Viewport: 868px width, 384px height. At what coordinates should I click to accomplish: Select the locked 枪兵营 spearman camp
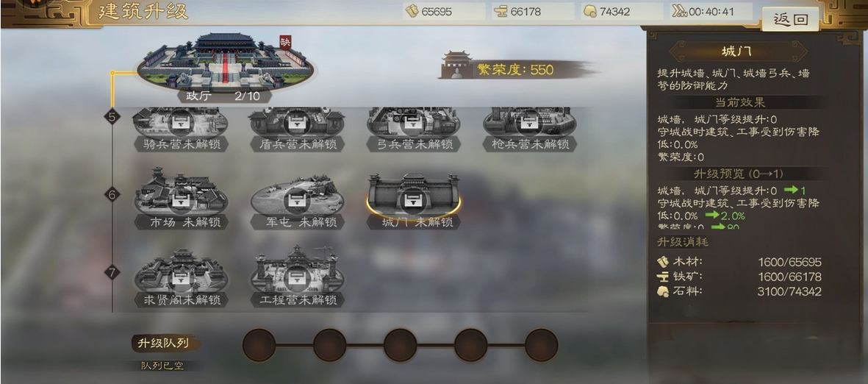coord(530,129)
